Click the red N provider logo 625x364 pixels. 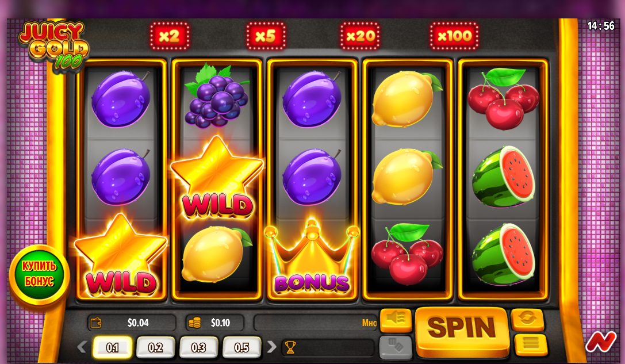600,342
